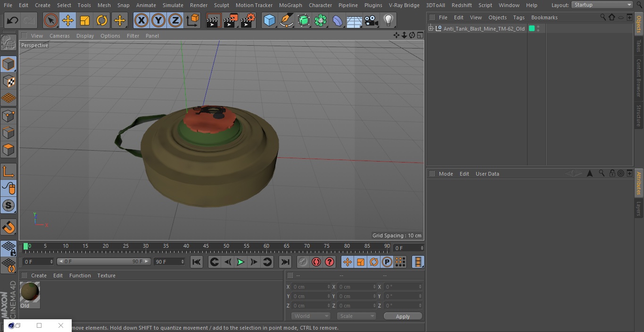Open the material Texture menu

[106, 275]
